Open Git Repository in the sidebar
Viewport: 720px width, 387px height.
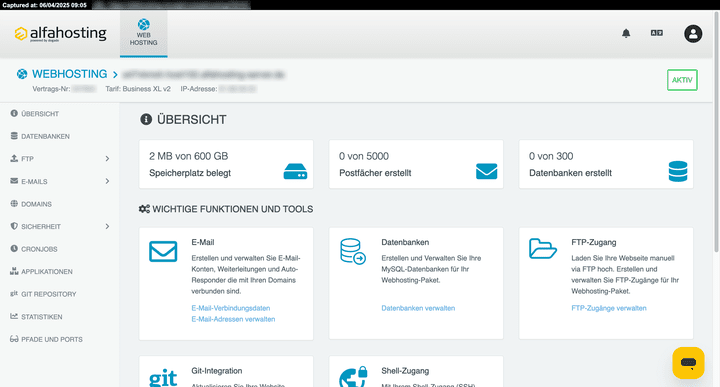(x=49, y=294)
